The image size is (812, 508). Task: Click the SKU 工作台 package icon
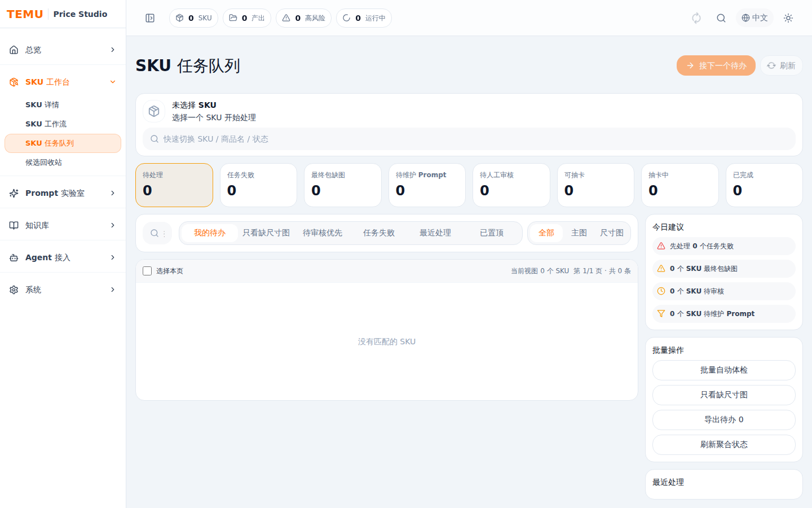click(14, 82)
